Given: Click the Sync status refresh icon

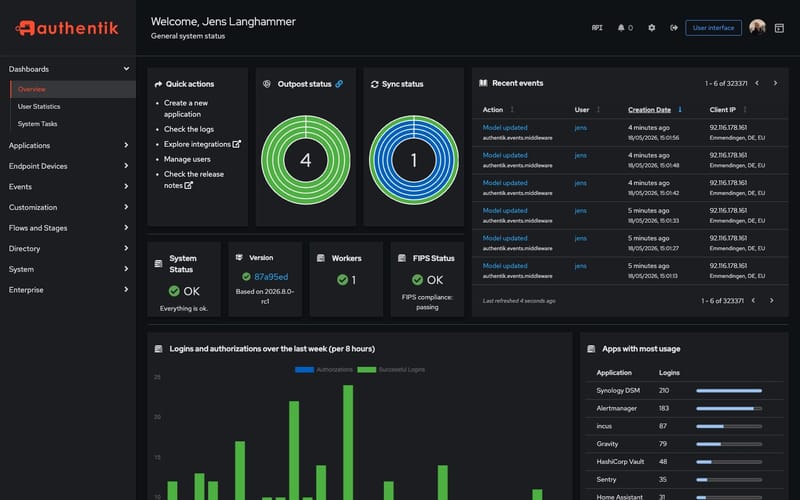Looking at the screenshot, I should 374,84.
